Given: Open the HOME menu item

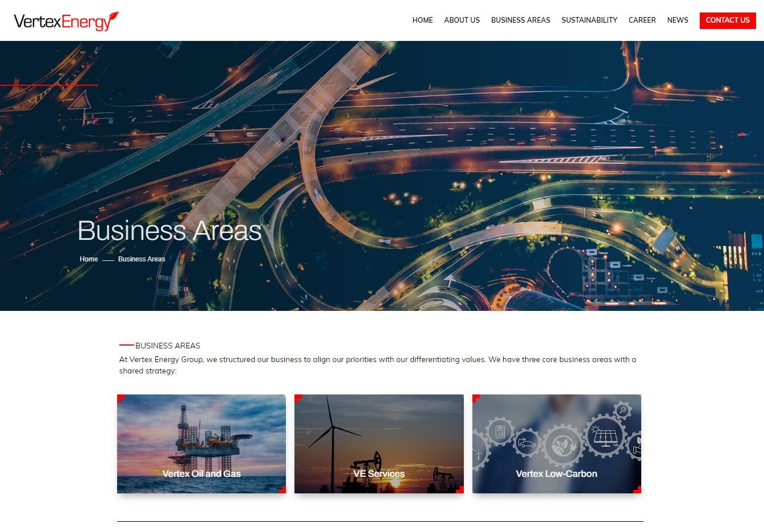Looking at the screenshot, I should (x=422, y=20).
